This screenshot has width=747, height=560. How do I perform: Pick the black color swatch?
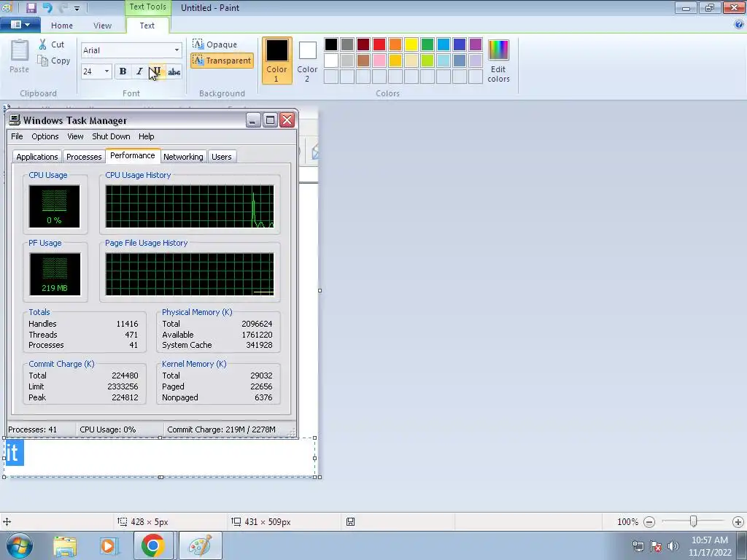click(x=331, y=44)
